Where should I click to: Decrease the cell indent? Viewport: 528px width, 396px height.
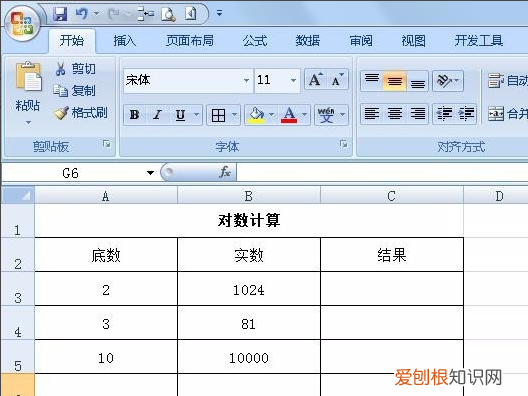444,114
